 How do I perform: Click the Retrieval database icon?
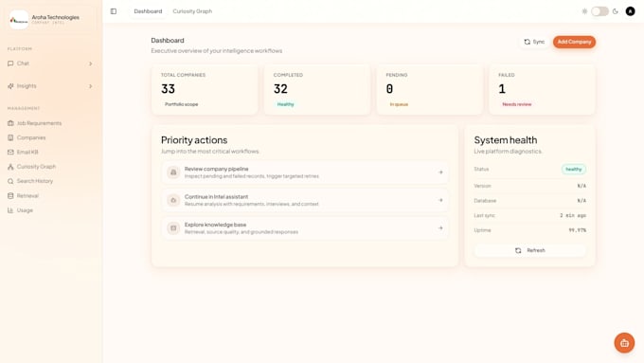(10, 195)
